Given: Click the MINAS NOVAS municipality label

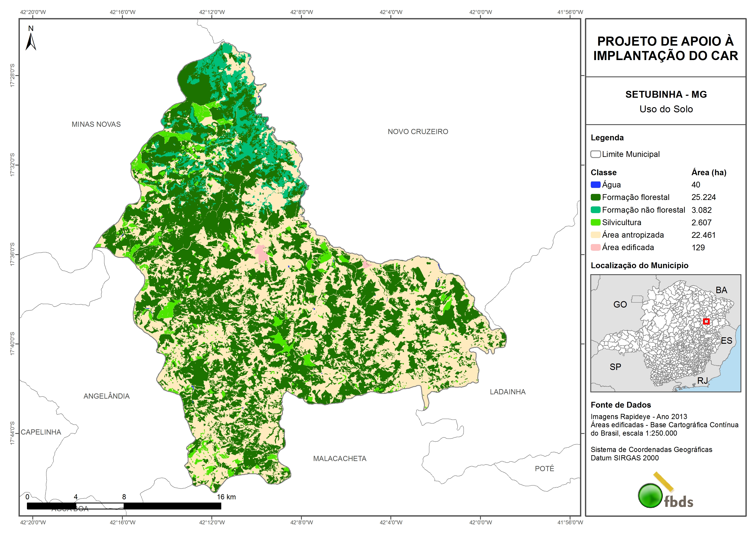Looking at the screenshot, I should [96, 124].
